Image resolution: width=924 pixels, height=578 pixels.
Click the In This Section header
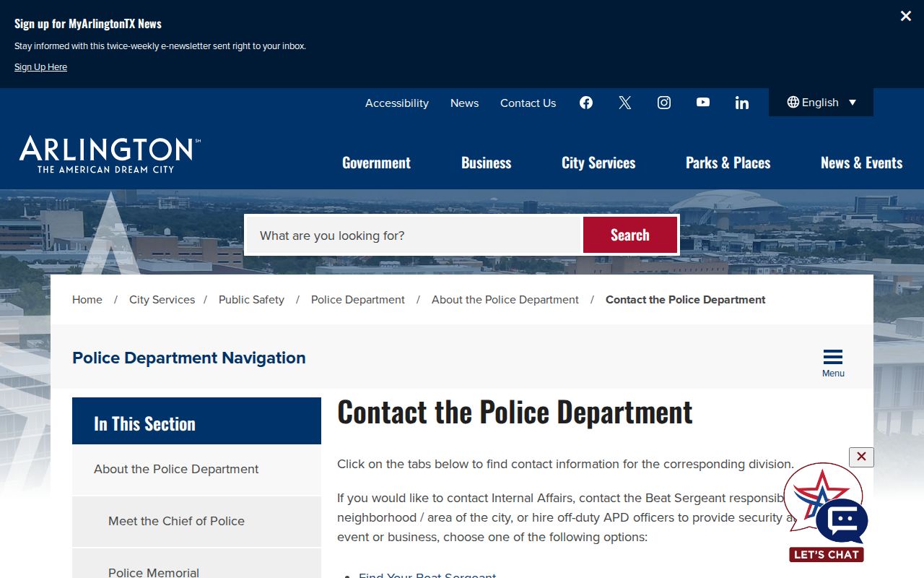(196, 421)
